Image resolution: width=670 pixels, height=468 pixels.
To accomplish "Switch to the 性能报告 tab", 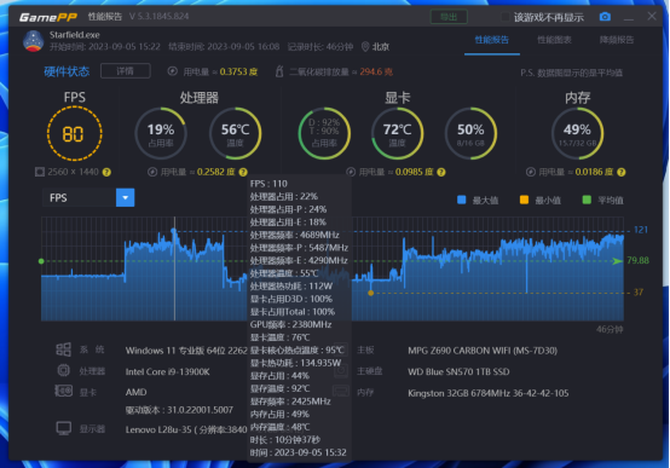I will [x=492, y=40].
